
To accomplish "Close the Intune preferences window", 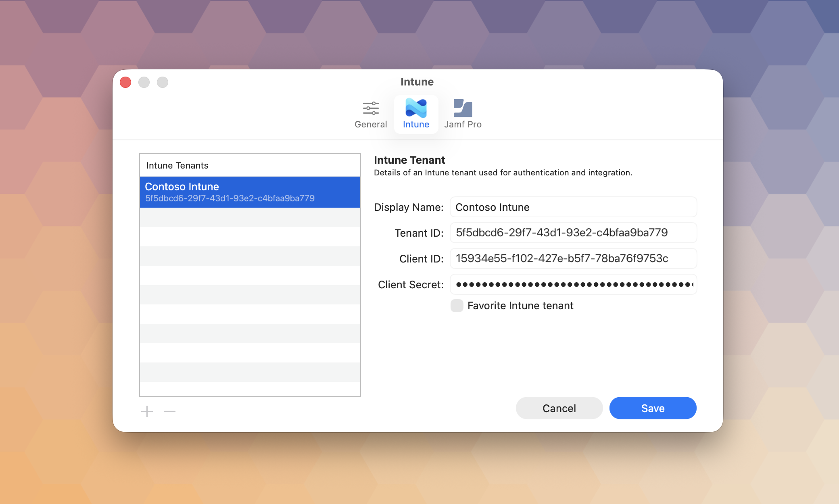I will (126, 82).
